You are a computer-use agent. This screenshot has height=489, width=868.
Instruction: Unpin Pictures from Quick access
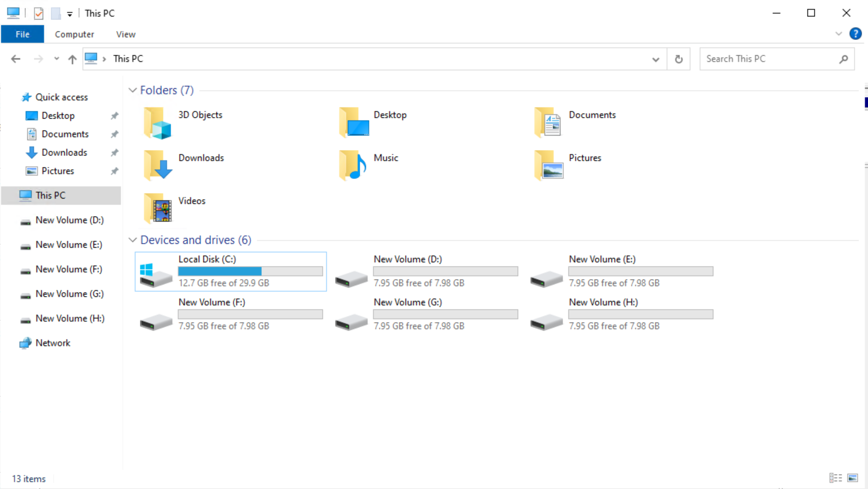click(114, 171)
